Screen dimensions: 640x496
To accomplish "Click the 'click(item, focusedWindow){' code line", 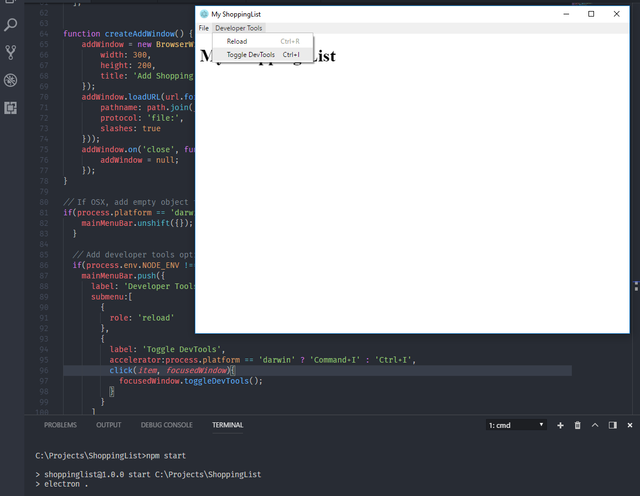I will point(172,371).
